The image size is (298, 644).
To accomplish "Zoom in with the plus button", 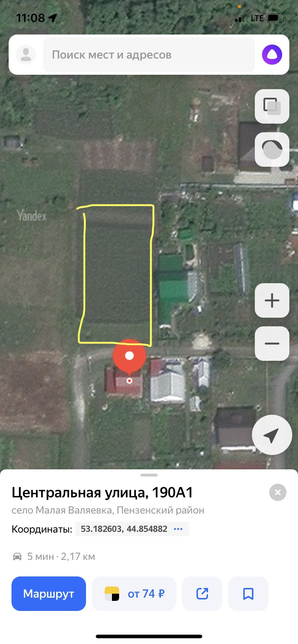I will [x=272, y=300].
